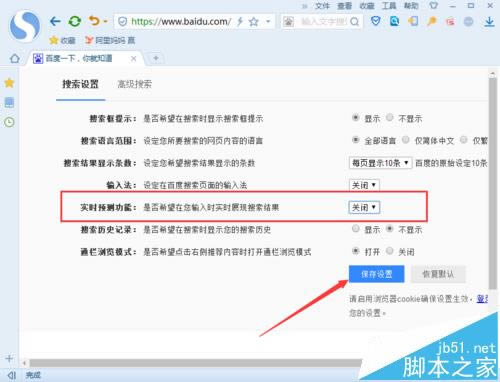500x382 pixels.
Task: Click the lightning speed-mode icon in address bar
Action: tap(240, 22)
